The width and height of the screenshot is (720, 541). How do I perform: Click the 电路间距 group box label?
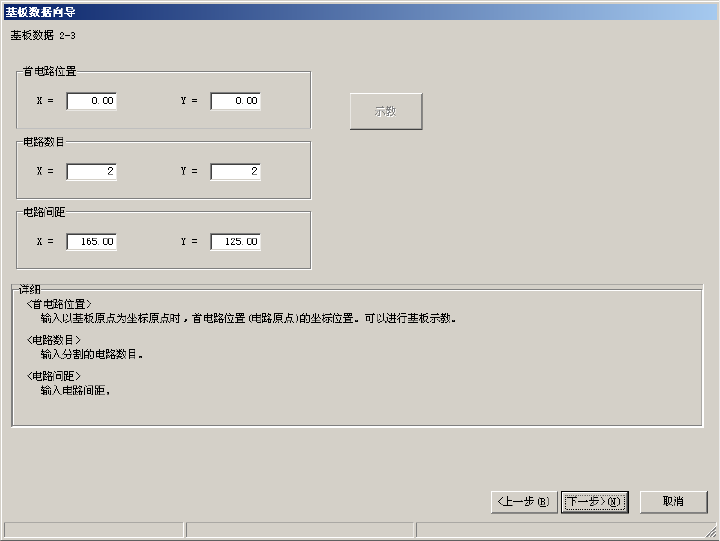[x=44, y=212]
